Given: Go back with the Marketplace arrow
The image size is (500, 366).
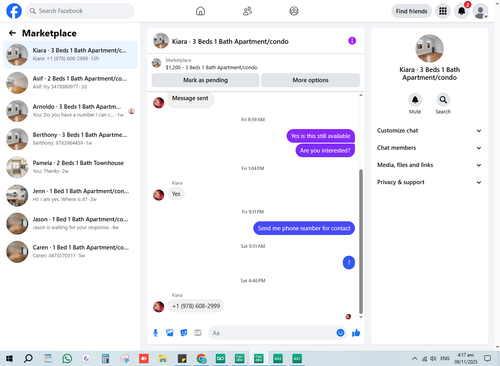Looking at the screenshot, I should tap(12, 33).
